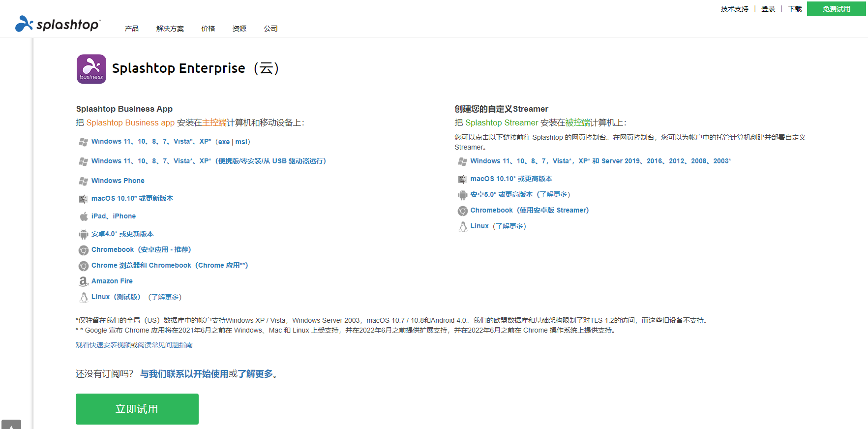Open Windows portable USB version link

(209, 161)
